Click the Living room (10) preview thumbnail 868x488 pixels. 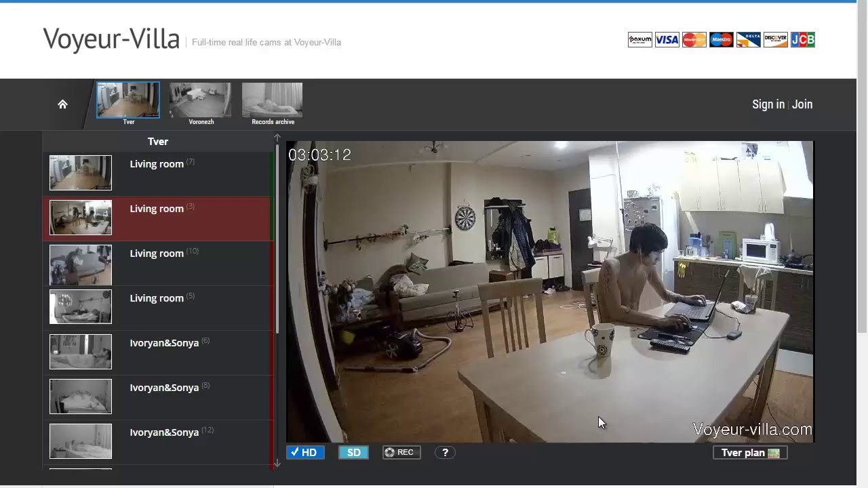[81, 265]
